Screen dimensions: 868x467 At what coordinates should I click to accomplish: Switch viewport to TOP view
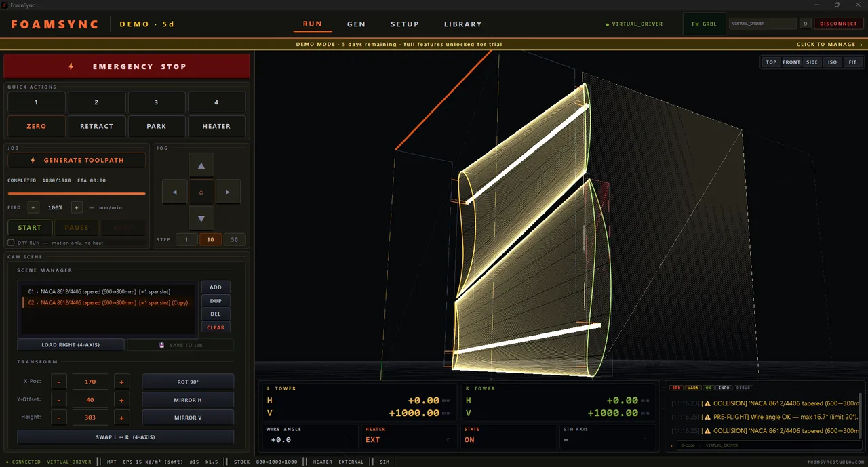(771, 62)
